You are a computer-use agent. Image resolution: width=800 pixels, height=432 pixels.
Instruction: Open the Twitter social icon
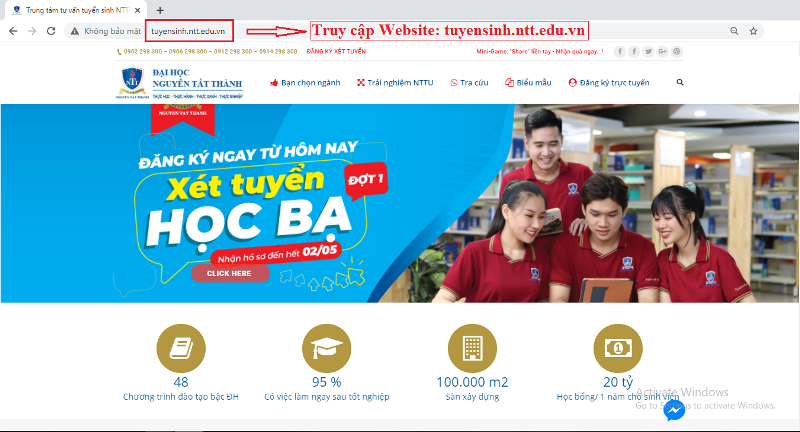(x=648, y=51)
